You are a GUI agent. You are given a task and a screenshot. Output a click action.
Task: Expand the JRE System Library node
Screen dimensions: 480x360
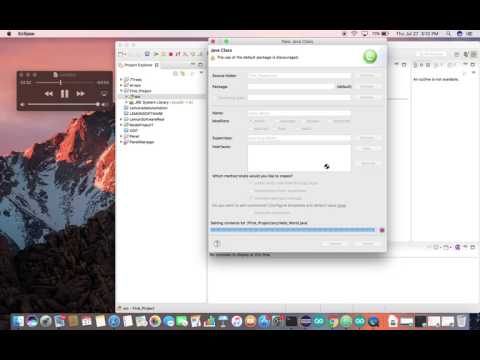point(126,102)
